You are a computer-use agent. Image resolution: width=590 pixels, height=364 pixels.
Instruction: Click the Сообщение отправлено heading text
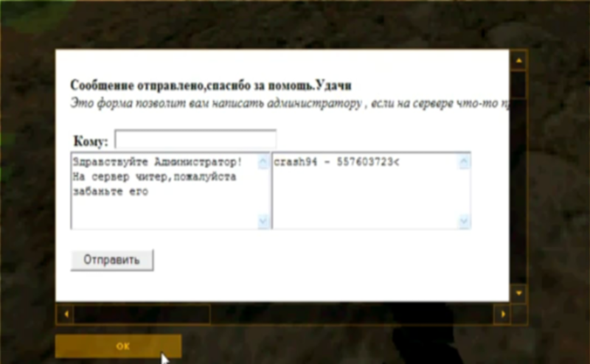(210, 85)
